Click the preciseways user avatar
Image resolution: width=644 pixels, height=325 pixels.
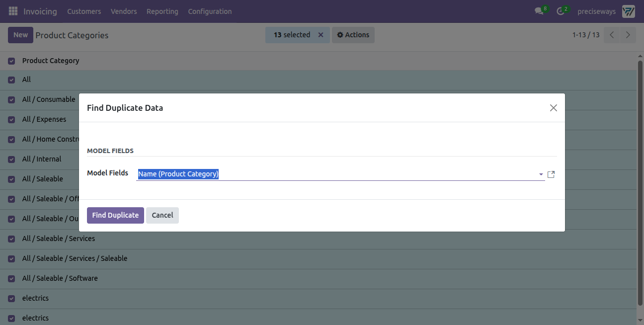(x=629, y=11)
